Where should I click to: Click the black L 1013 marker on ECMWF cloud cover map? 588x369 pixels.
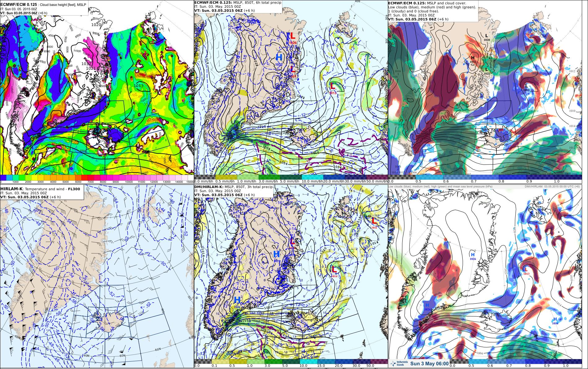pos(526,87)
